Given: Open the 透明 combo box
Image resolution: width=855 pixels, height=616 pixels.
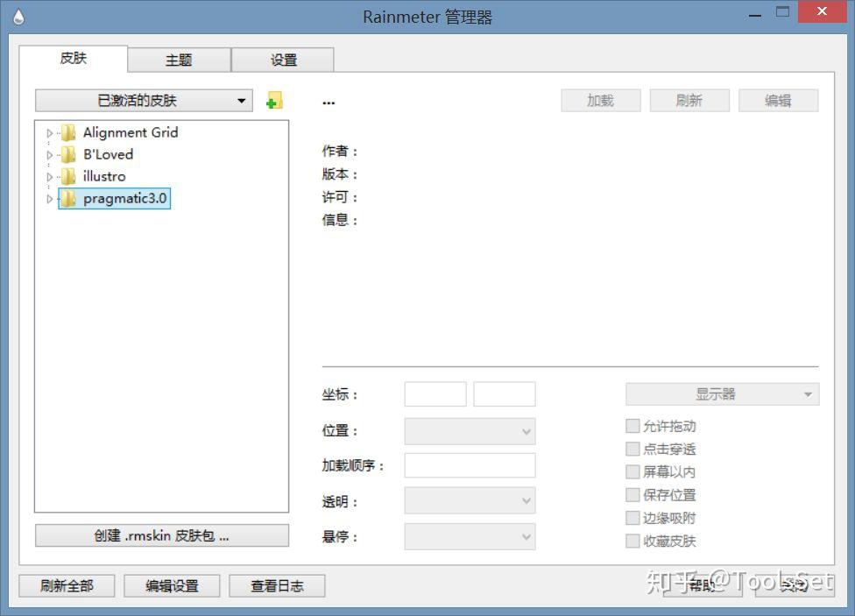Looking at the screenshot, I should (470, 501).
